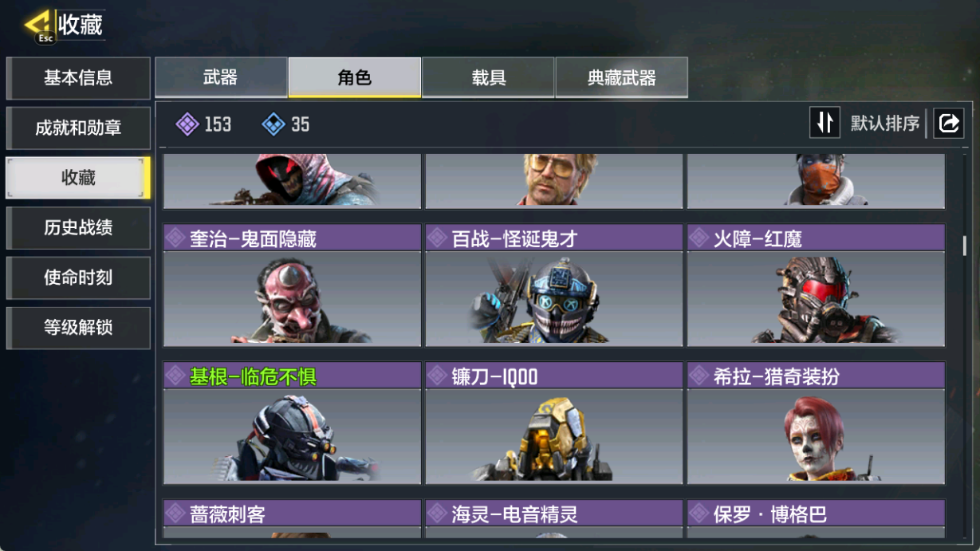Viewport: 980px width, 551px height.
Task: Click the share export icon
Action: [948, 123]
